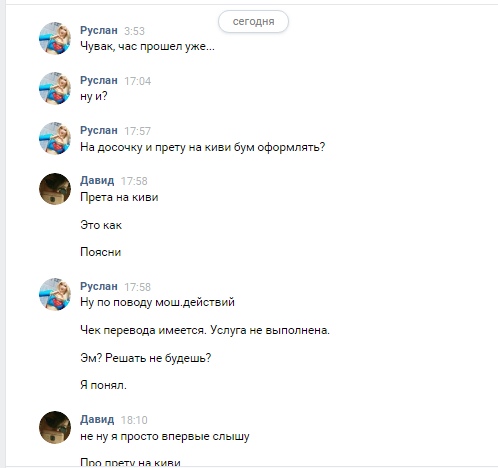
Task: Select the message "Поясни"
Action: pyautogui.click(x=100, y=252)
